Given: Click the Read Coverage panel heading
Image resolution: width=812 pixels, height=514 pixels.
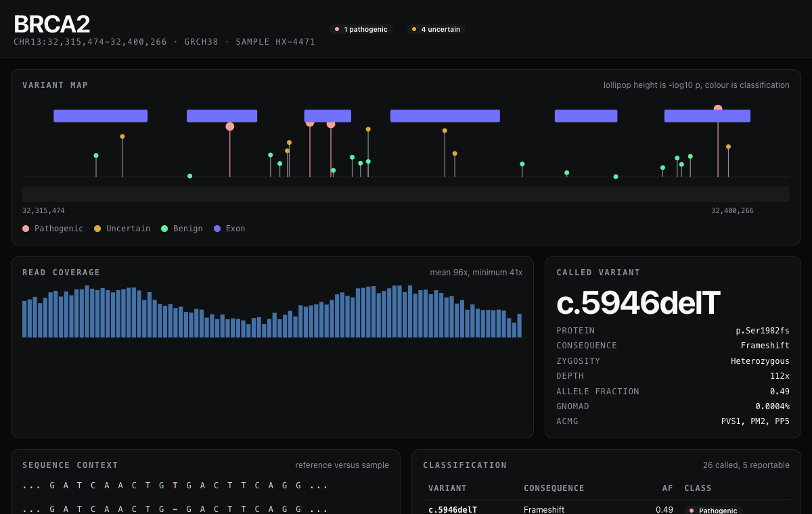Looking at the screenshot, I should (x=61, y=273).
